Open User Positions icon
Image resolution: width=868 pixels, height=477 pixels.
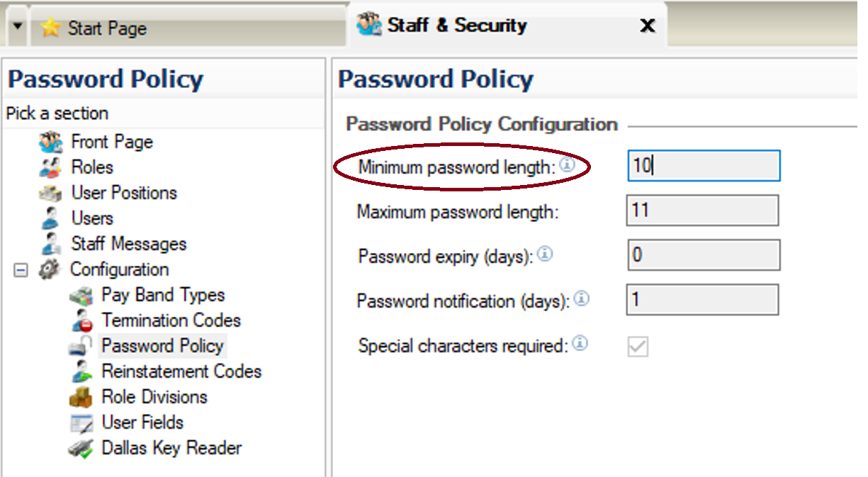point(50,193)
